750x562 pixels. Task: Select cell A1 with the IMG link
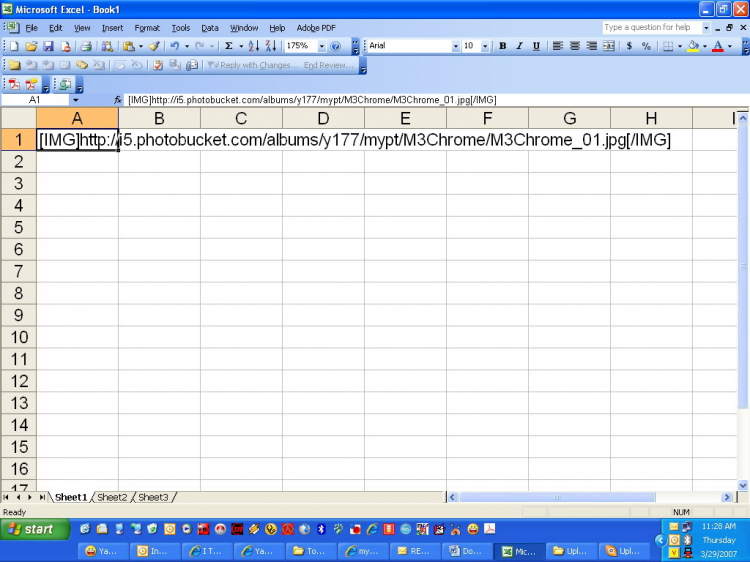(77, 140)
